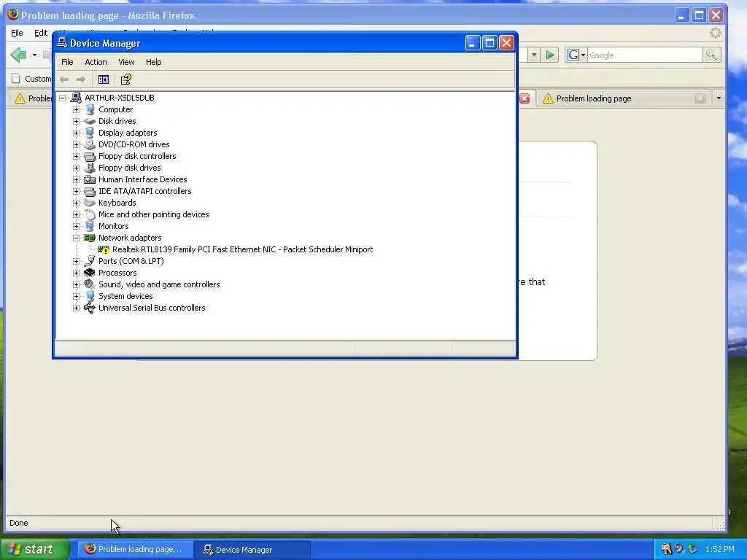This screenshot has height=560, width=747.
Task: Select the Human Interface Devices label
Action: tap(142, 179)
